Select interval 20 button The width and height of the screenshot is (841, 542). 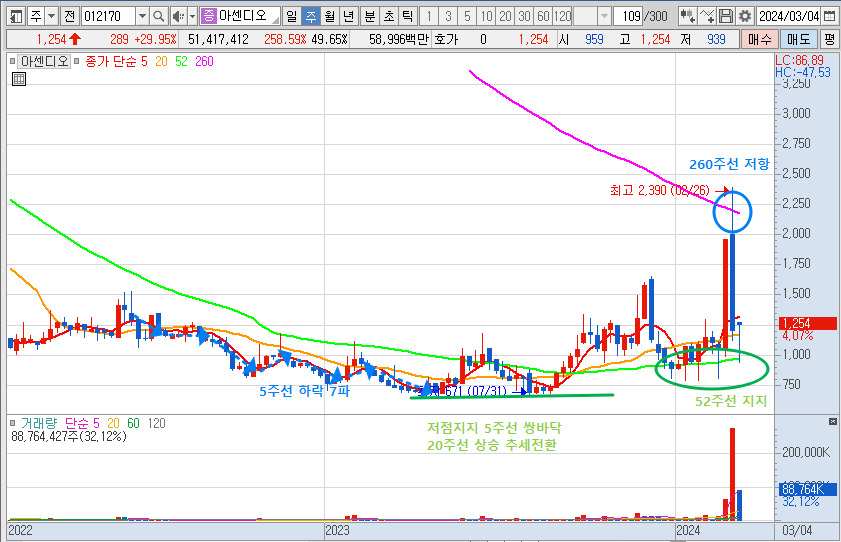(x=505, y=16)
